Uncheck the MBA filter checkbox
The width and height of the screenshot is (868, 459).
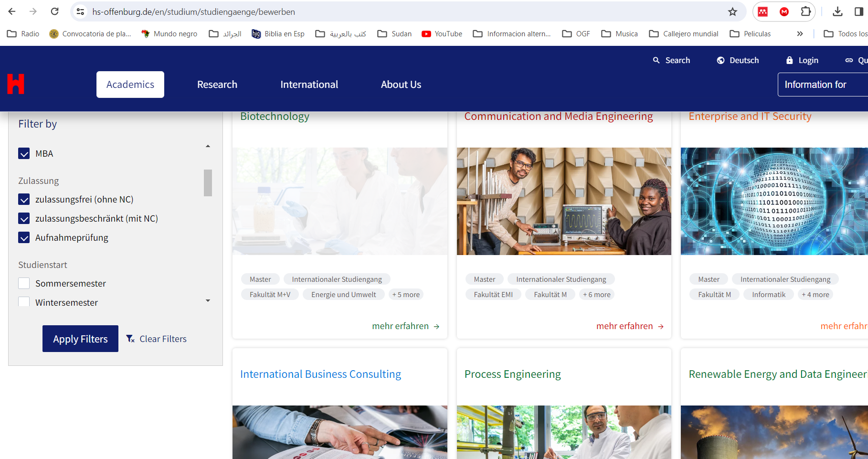[24, 153]
